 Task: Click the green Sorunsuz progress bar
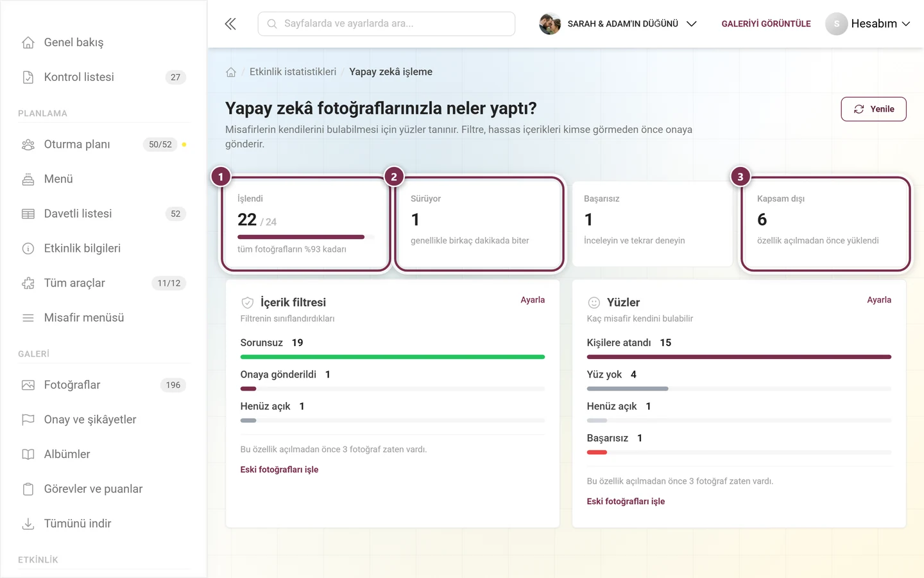393,357
